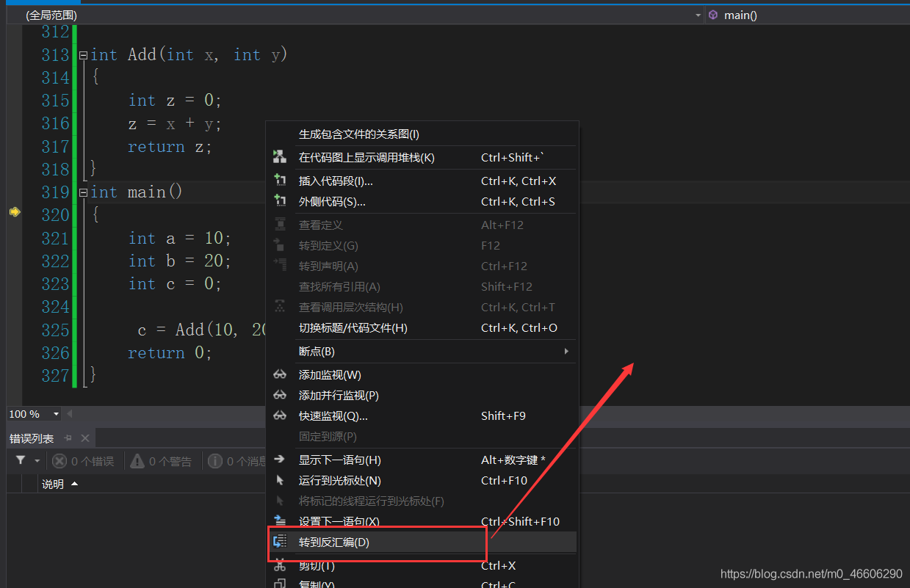
Task: Click the code line int c = 0;
Action: (x=175, y=284)
